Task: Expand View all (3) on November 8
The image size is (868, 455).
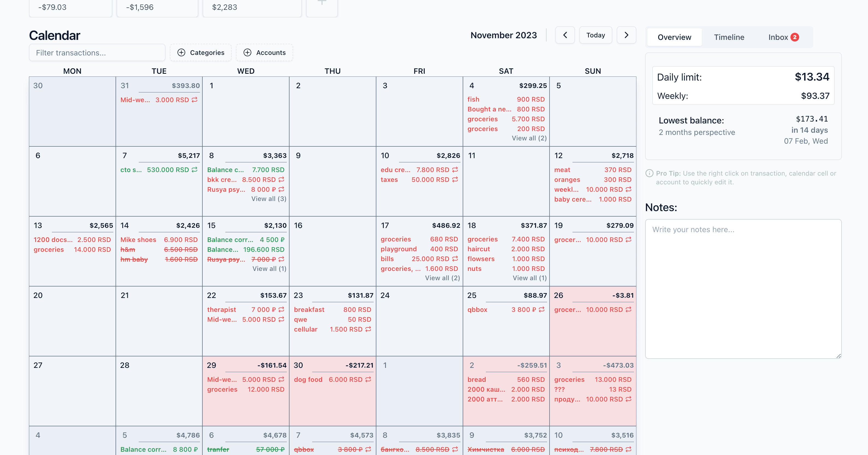Action: [268, 199]
